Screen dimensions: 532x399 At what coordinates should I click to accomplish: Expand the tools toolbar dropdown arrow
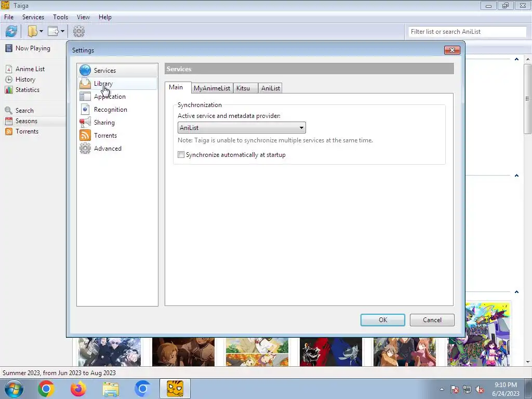pos(62,32)
